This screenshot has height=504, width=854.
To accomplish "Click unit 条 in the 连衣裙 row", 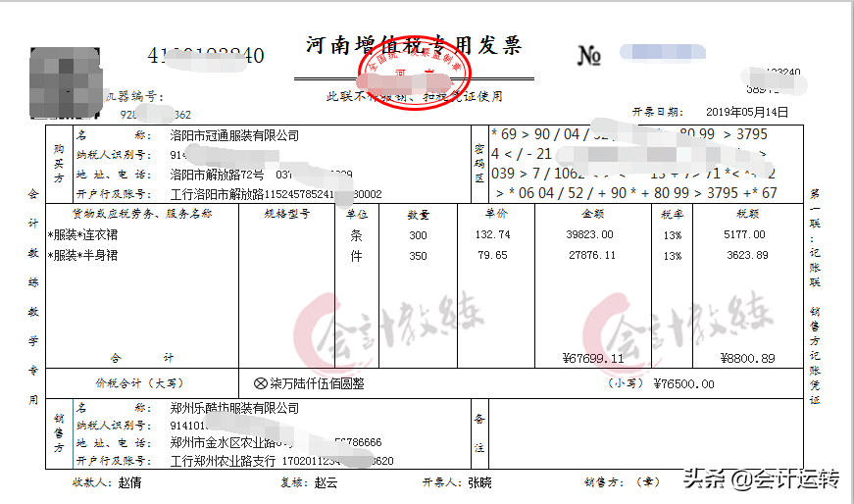I will 356,235.
